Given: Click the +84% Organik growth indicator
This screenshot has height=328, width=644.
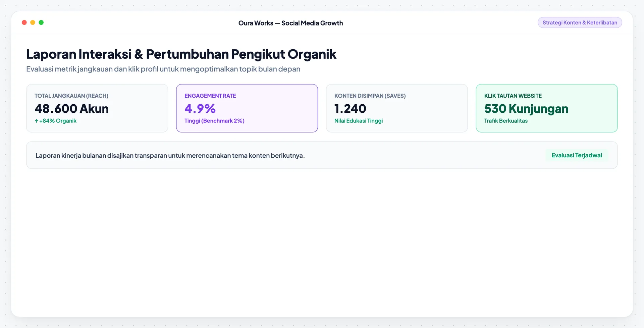Looking at the screenshot, I should tap(56, 121).
